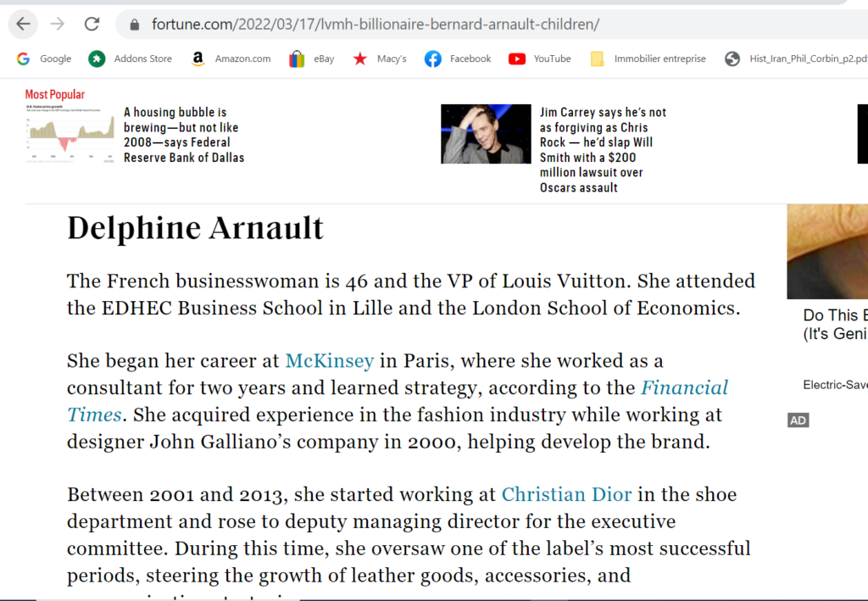Screen dimensions: 868x601
Task: Click the address bar showing fortune.com URL
Action: (492, 25)
